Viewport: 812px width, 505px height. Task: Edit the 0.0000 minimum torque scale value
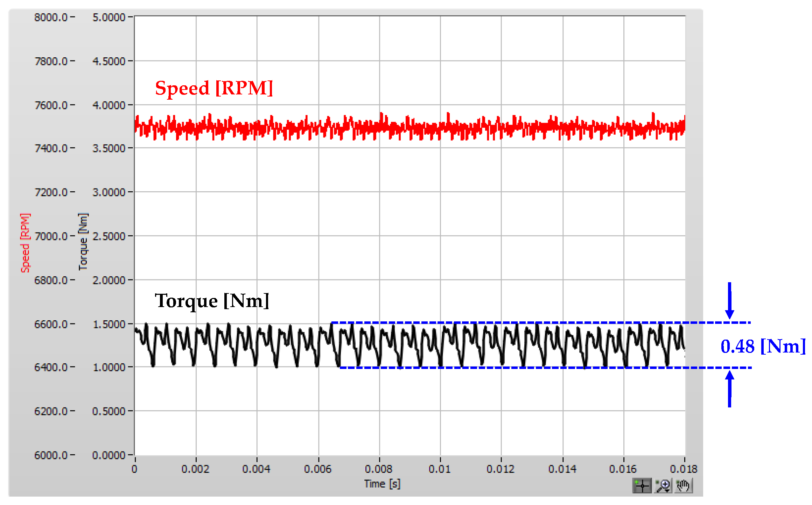(x=108, y=455)
